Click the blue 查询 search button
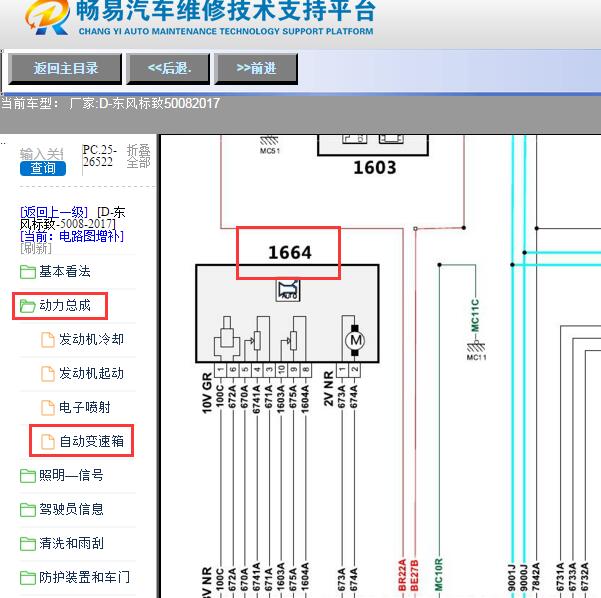The image size is (601, 598). pos(43,168)
